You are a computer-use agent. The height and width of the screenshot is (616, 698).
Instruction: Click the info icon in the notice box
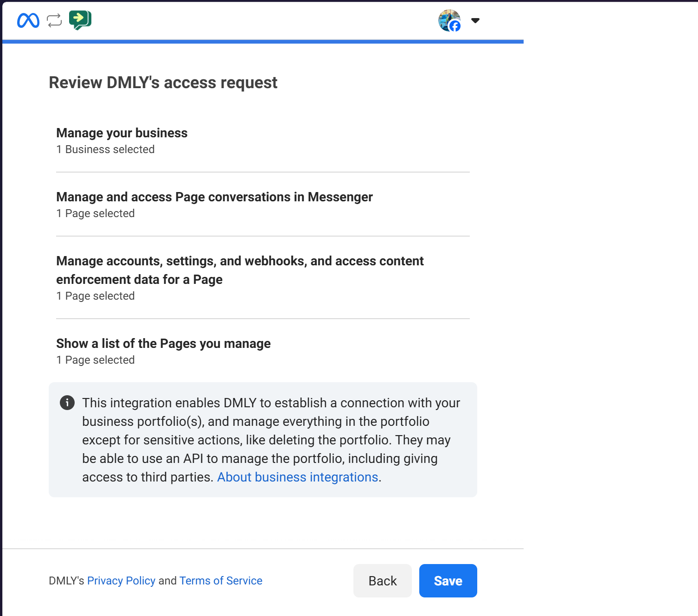tap(67, 403)
